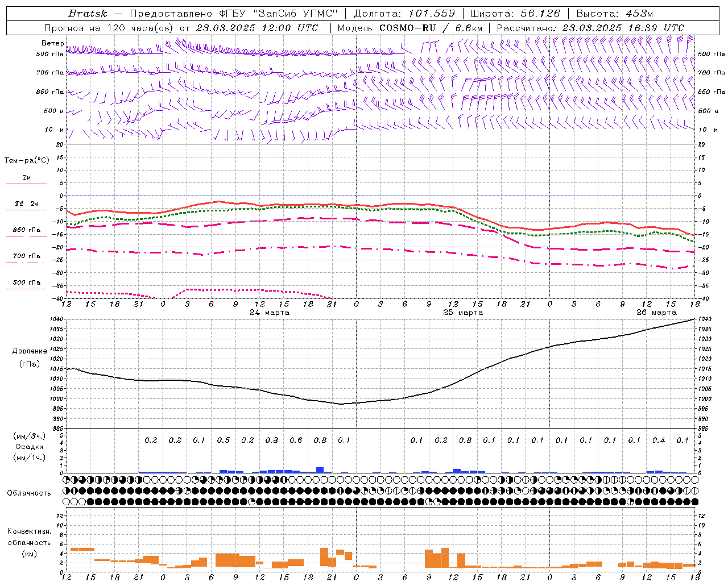The height and width of the screenshot is (582, 728).
Task: Click the "2м" temperature legend entry
Action: [x=27, y=178]
